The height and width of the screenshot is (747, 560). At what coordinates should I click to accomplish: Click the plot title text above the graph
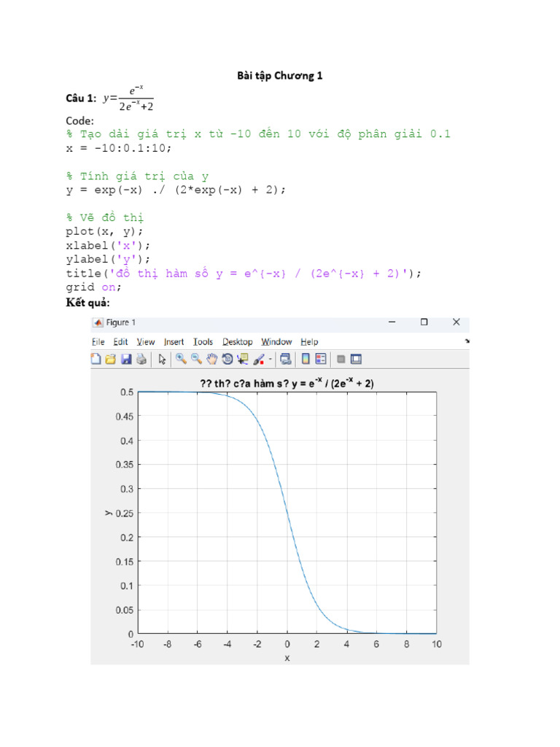(x=287, y=382)
